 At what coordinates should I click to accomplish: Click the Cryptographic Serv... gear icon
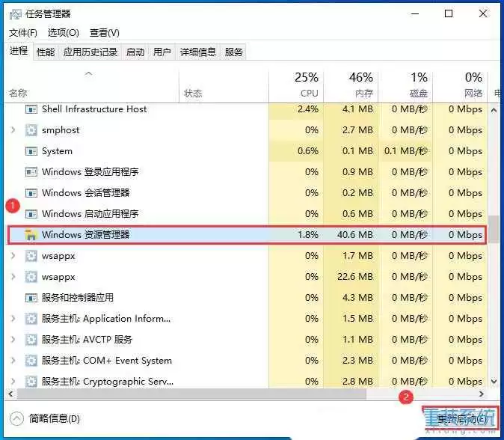pos(31,382)
